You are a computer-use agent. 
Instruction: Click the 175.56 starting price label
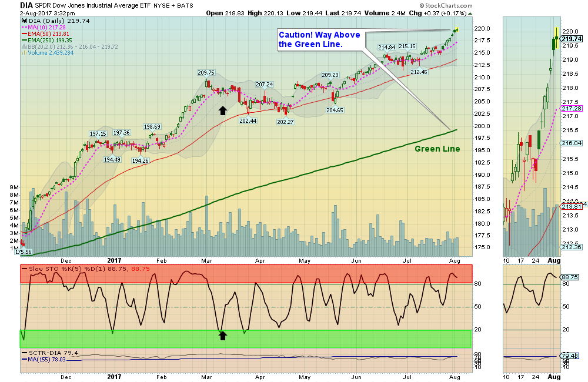pyautogui.click(x=24, y=252)
